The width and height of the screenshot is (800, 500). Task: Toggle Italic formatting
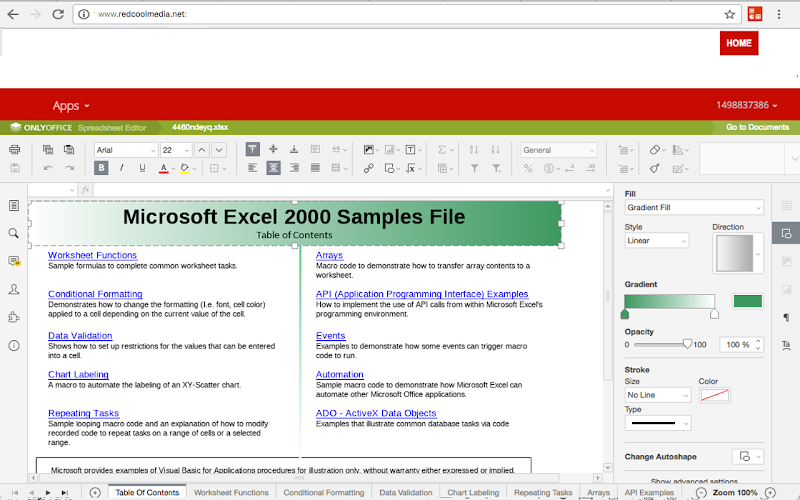[x=121, y=168]
